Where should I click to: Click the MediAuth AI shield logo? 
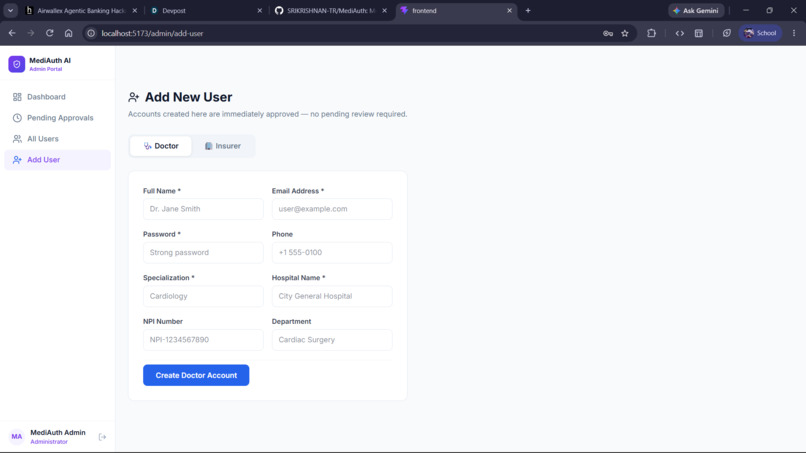(16, 64)
